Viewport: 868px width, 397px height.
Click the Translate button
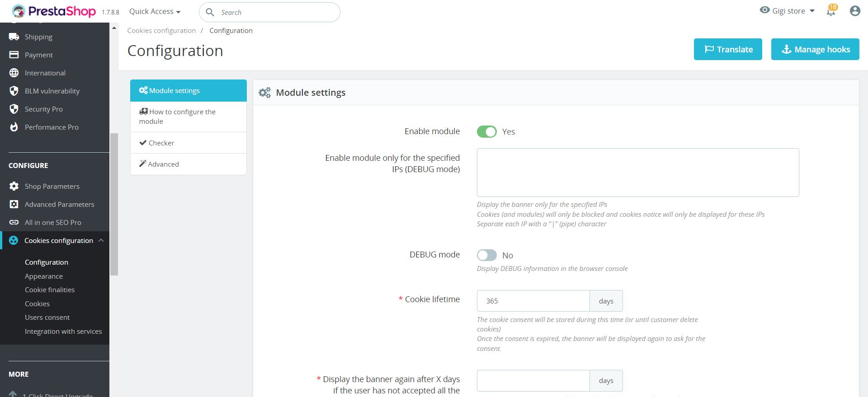728,49
